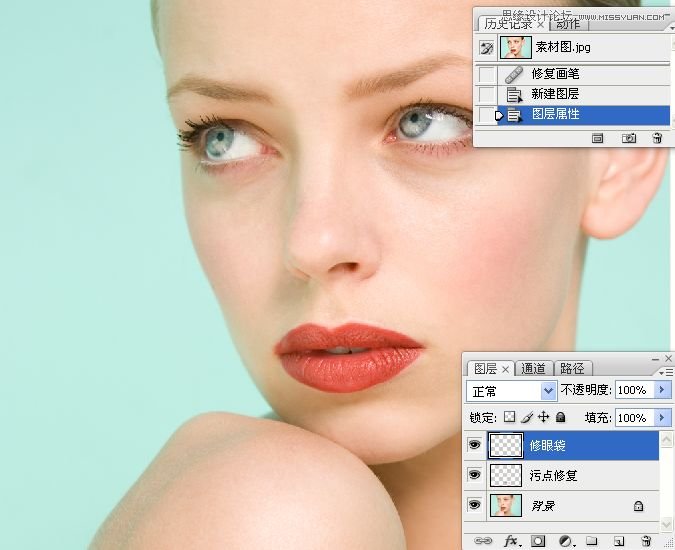The image size is (675, 550).
Task: Hide the 背景 layer via its eye icon
Action: pos(474,504)
